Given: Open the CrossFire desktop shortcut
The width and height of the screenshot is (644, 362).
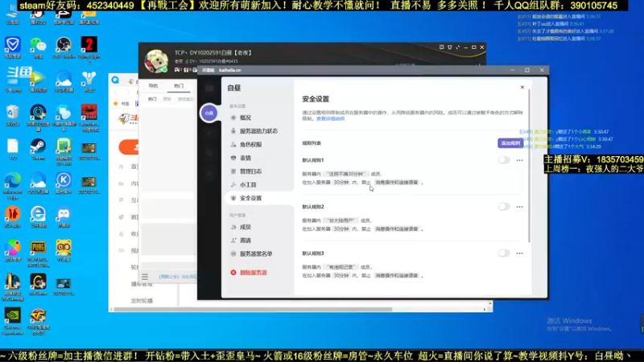Looking at the screenshot, I should 38,321.
